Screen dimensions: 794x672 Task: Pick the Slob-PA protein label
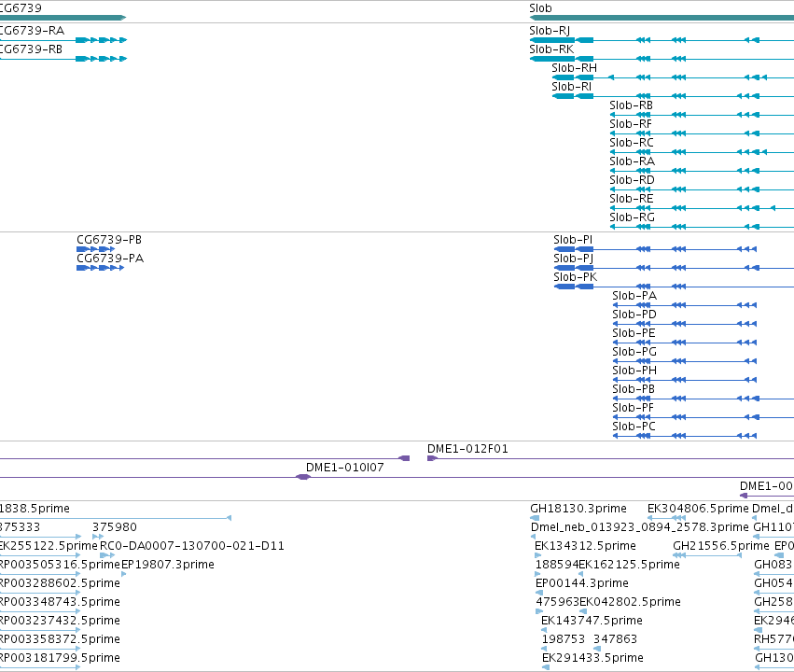tap(634, 296)
